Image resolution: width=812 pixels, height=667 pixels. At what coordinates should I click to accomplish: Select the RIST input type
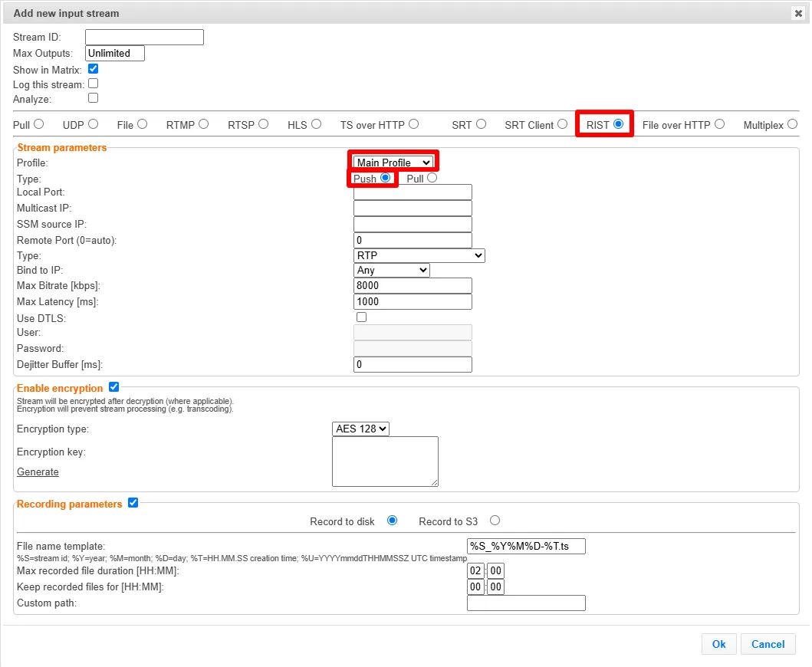coord(618,124)
